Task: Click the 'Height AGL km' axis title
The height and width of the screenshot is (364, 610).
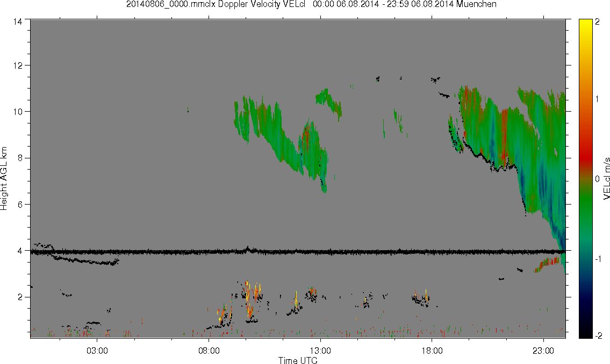Action: (x=4, y=179)
